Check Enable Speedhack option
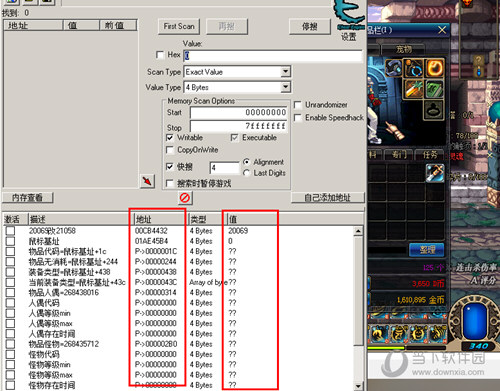 click(298, 118)
